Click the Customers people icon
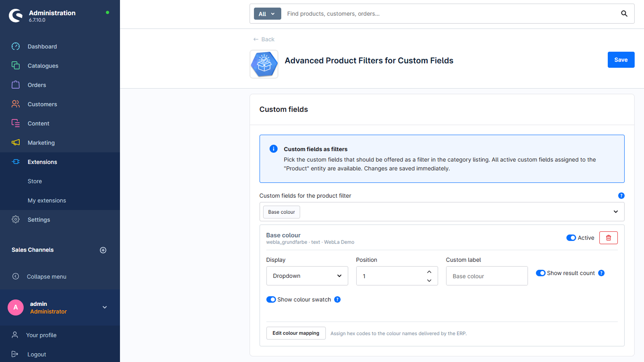Image resolution: width=644 pixels, height=362 pixels. [15, 104]
